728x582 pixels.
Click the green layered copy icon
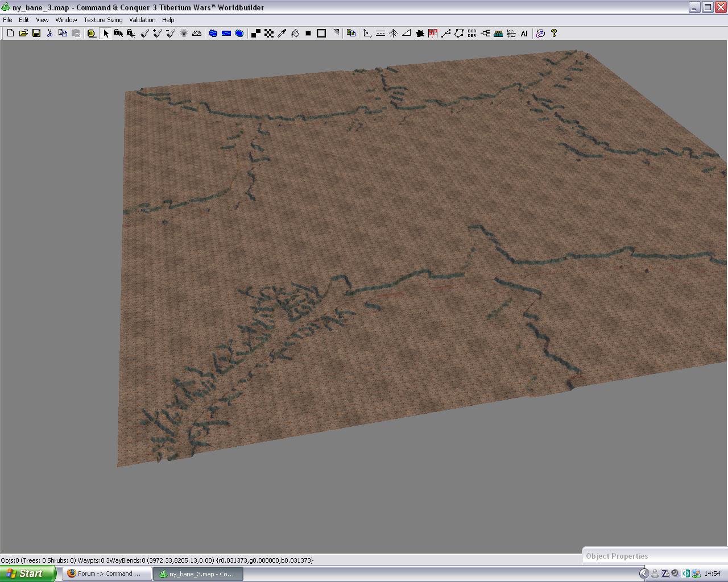pos(351,34)
